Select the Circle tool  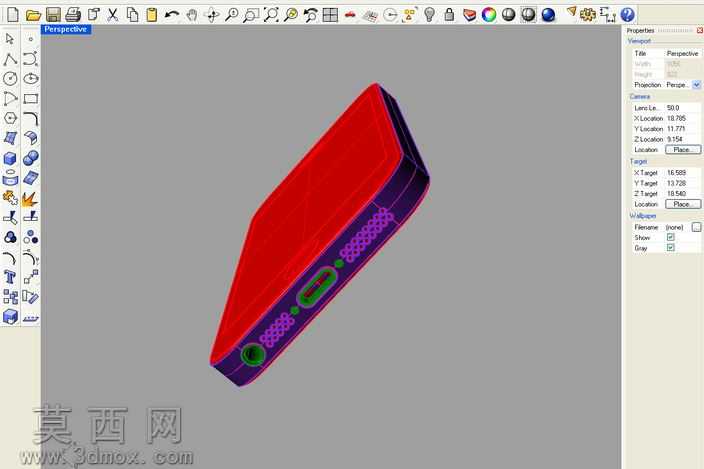point(10,79)
